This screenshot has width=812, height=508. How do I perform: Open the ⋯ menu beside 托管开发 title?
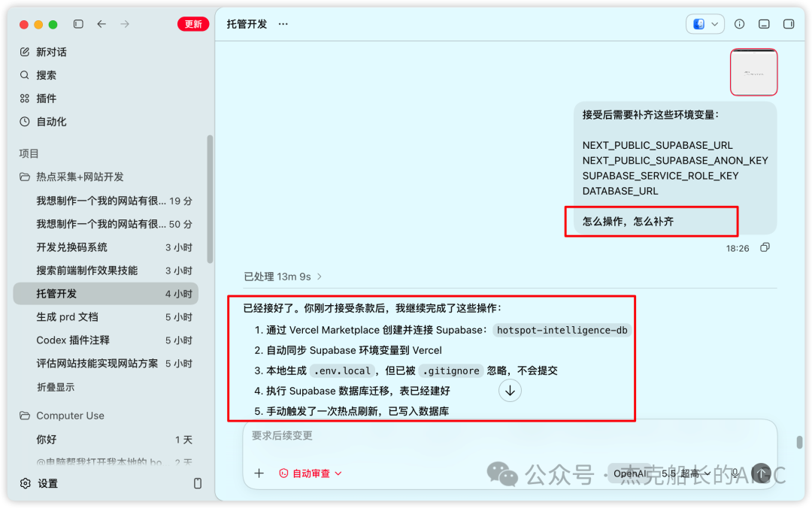283,24
